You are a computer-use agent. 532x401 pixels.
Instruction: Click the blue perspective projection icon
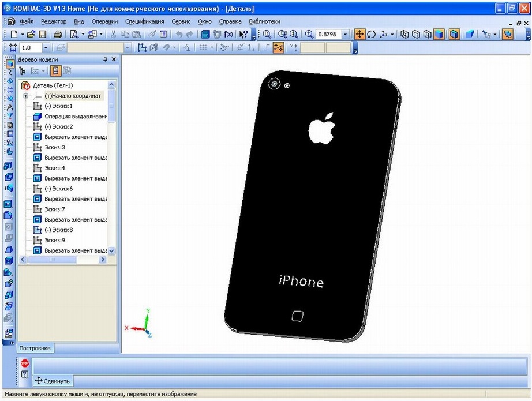pyautogui.click(x=470, y=34)
